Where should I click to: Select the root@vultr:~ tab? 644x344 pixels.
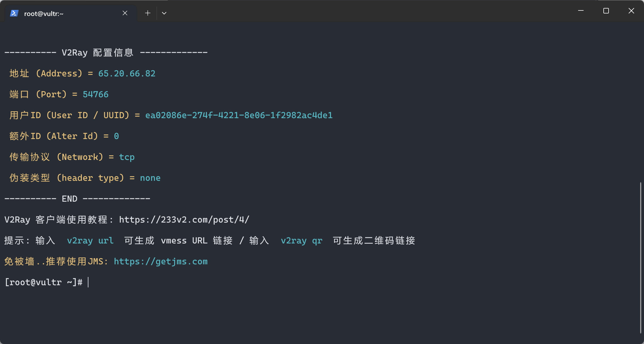coord(49,13)
